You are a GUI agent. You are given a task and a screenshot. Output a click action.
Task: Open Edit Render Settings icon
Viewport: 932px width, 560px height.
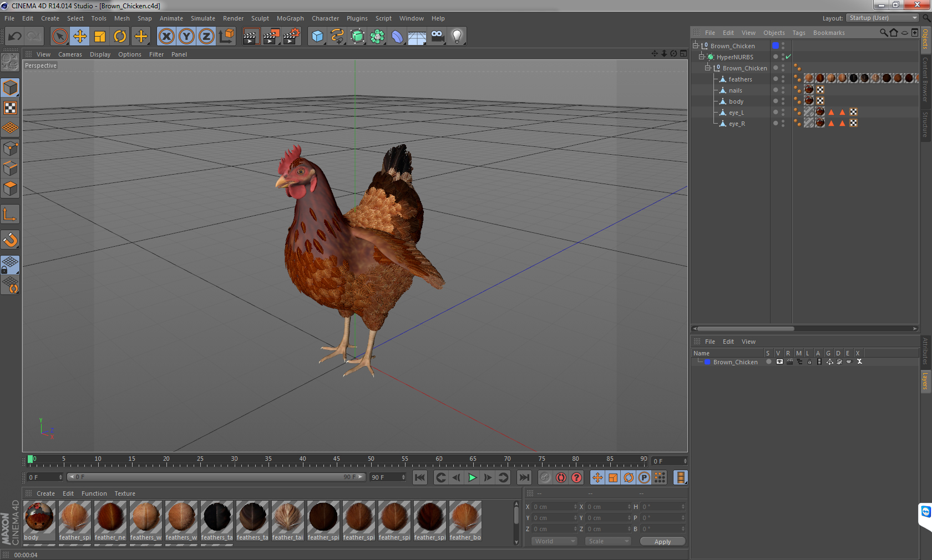[x=291, y=37]
